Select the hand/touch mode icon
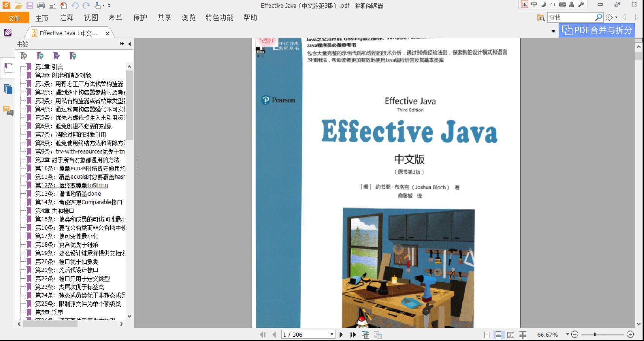644x341 pixels. (x=98, y=5)
